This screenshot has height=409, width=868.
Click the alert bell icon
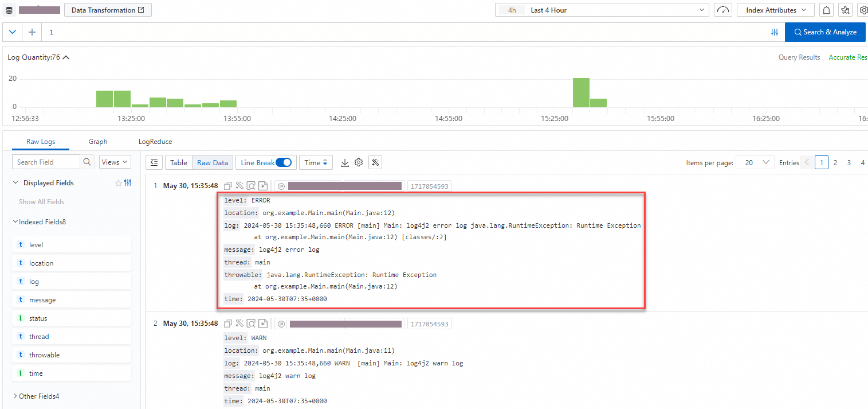click(826, 10)
